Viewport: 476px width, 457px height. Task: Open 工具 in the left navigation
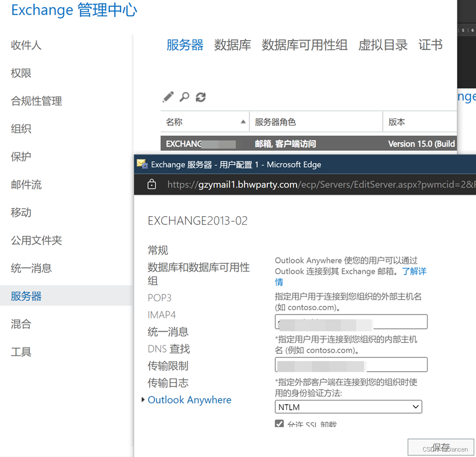[x=21, y=353]
